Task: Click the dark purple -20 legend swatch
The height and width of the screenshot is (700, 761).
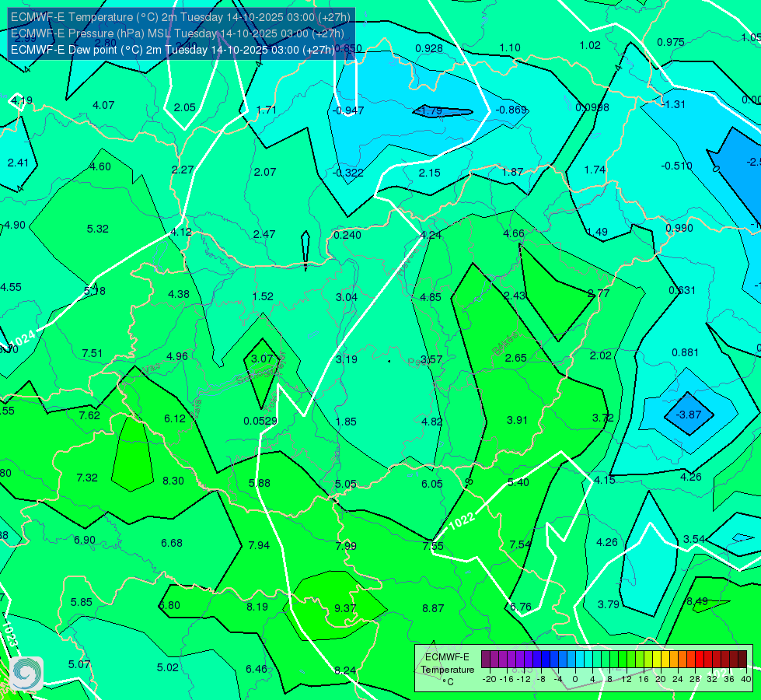Action: click(x=486, y=660)
